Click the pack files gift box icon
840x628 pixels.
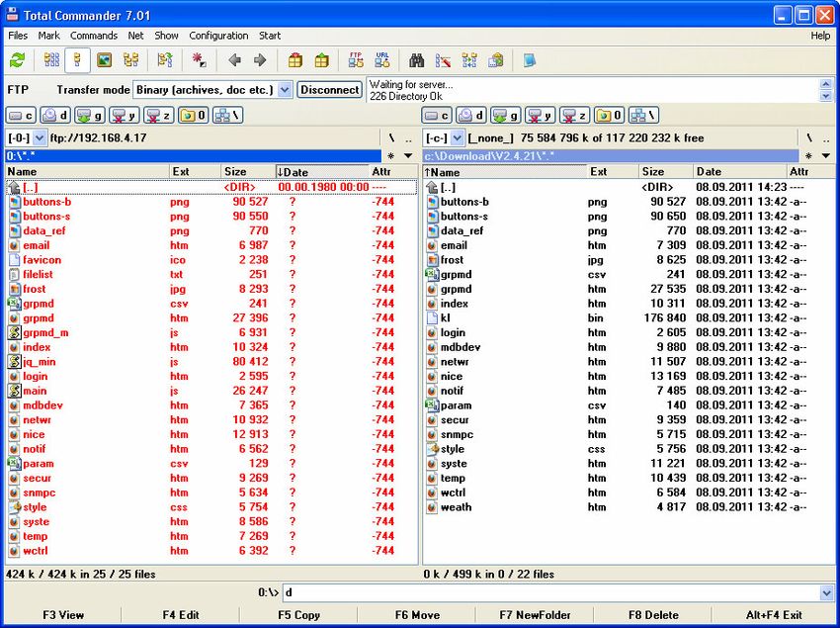click(x=295, y=60)
